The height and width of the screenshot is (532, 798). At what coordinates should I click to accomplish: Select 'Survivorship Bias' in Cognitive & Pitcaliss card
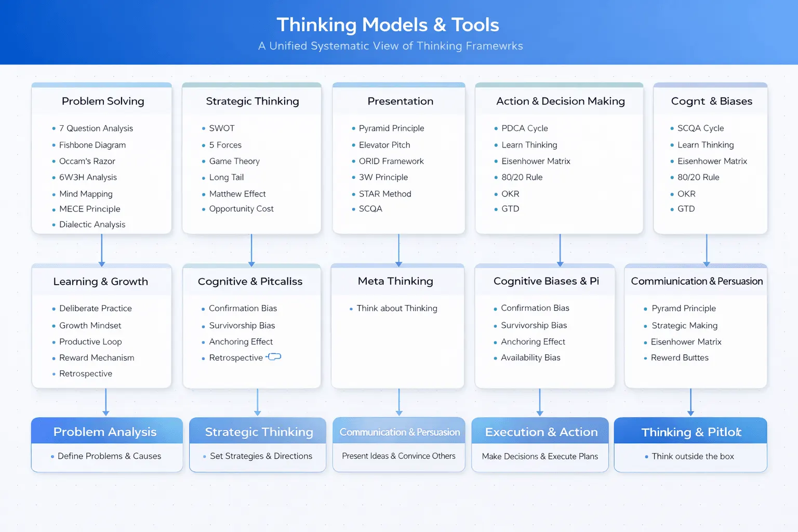click(x=242, y=325)
